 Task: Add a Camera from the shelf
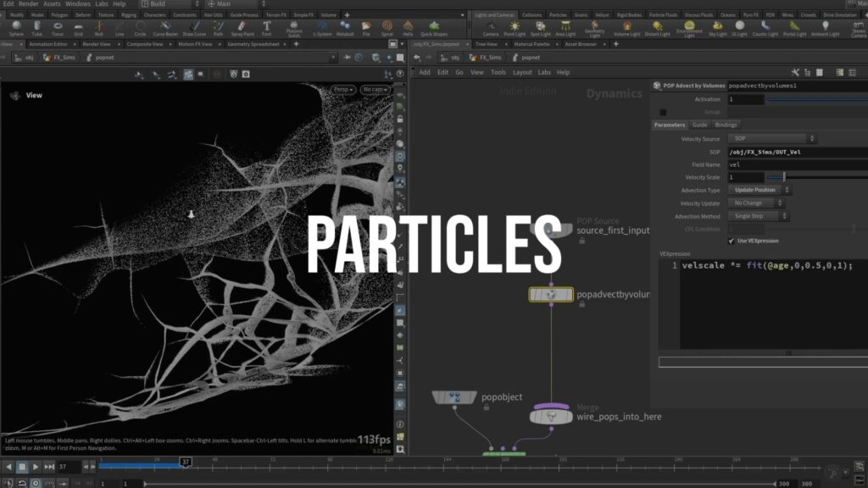(491, 28)
